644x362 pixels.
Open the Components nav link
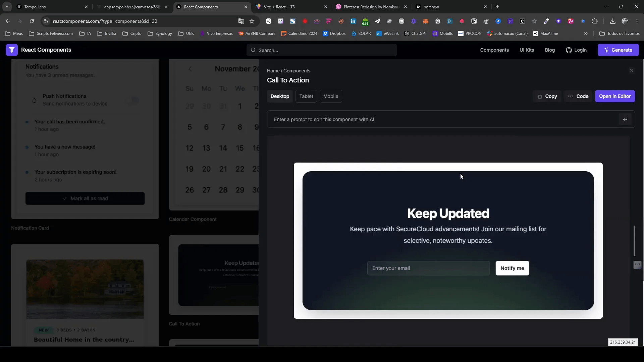pyautogui.click(x=494, y=50)
